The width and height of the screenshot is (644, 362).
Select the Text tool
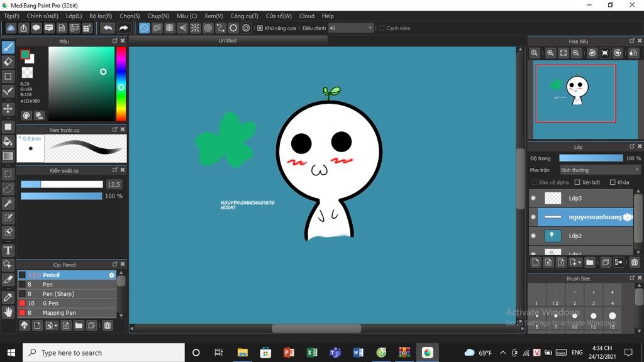tap(8, 250)
